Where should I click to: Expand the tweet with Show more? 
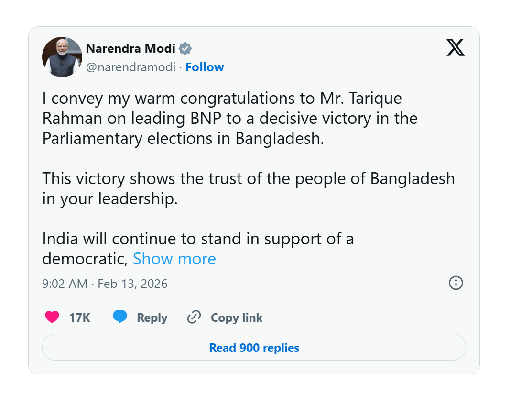click(x=174, y=259)
